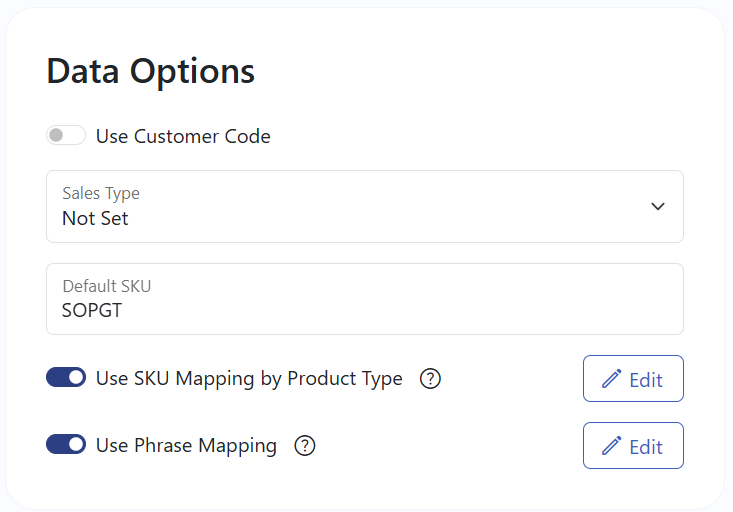Image resolution: width=733 pixels, height=512 pixels.
Task: Click the Use Phrase Mapping label text
Action: 186,446
